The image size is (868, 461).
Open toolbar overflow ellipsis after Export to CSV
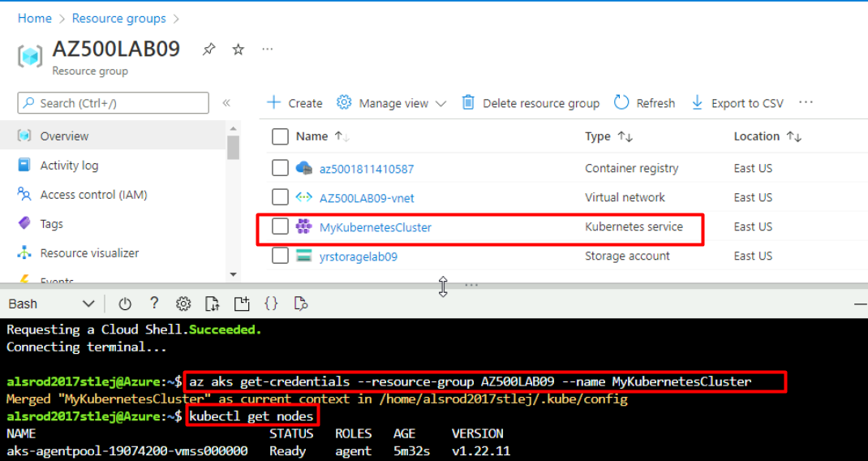806,102
